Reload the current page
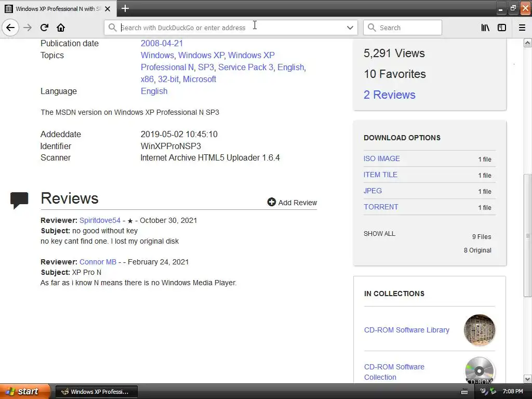532x399 pixels. [44, 28]
